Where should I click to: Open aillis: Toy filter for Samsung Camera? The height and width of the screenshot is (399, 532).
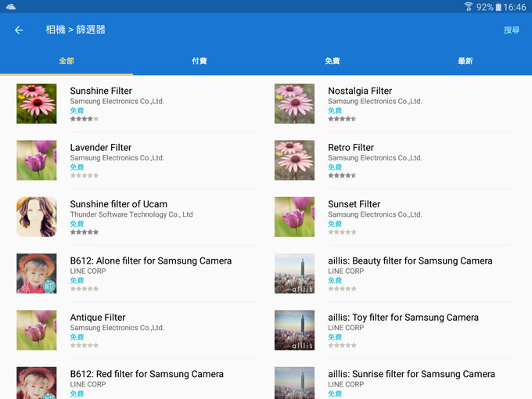[404, 318]
